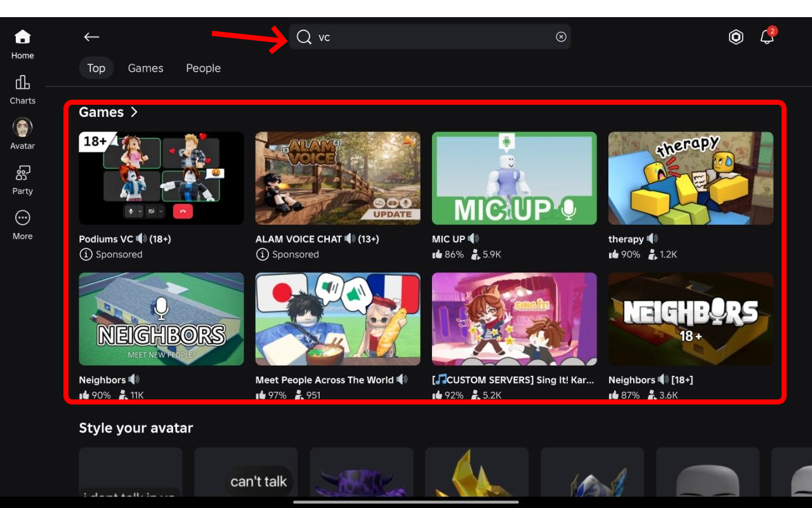Screen dimensions: 812x508
Task: Open the CUSTOM SERVERS Sing It! title
Action: tap(513, 380)
